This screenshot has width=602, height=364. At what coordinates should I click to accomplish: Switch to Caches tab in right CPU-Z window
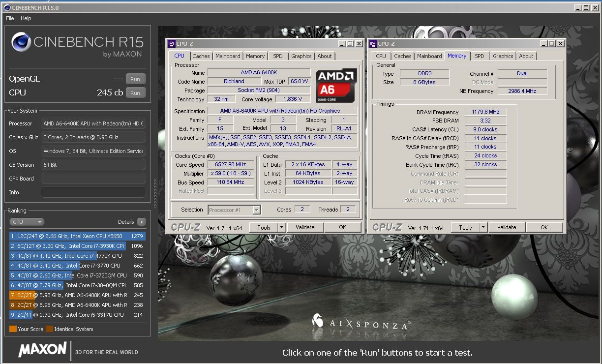(x=403, y=56)
